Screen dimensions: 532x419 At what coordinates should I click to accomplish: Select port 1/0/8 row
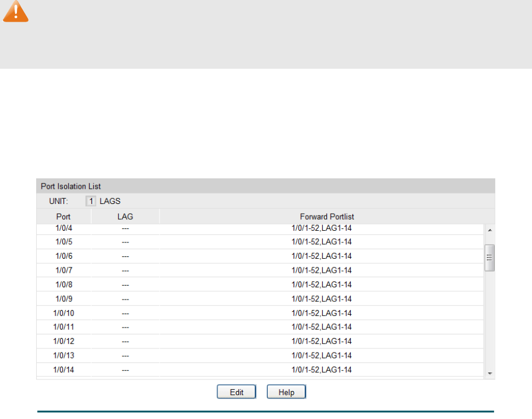point(260,284)
